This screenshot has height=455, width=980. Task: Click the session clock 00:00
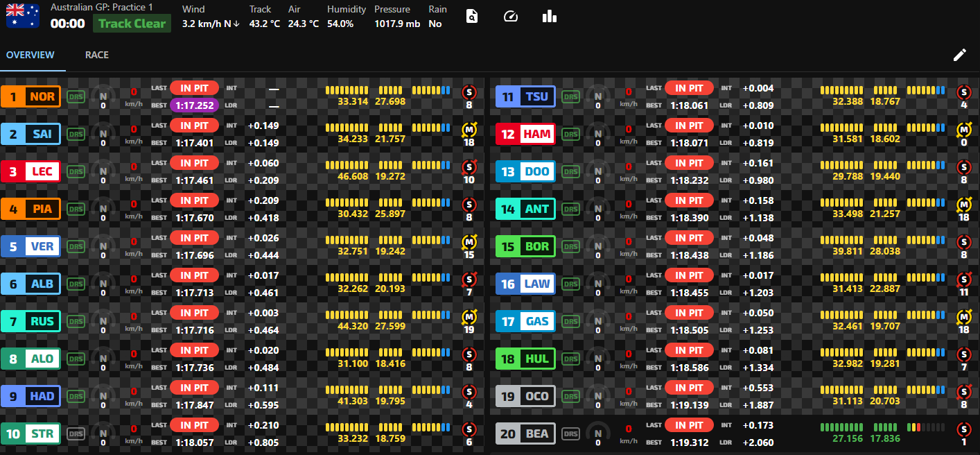point(68,24)
